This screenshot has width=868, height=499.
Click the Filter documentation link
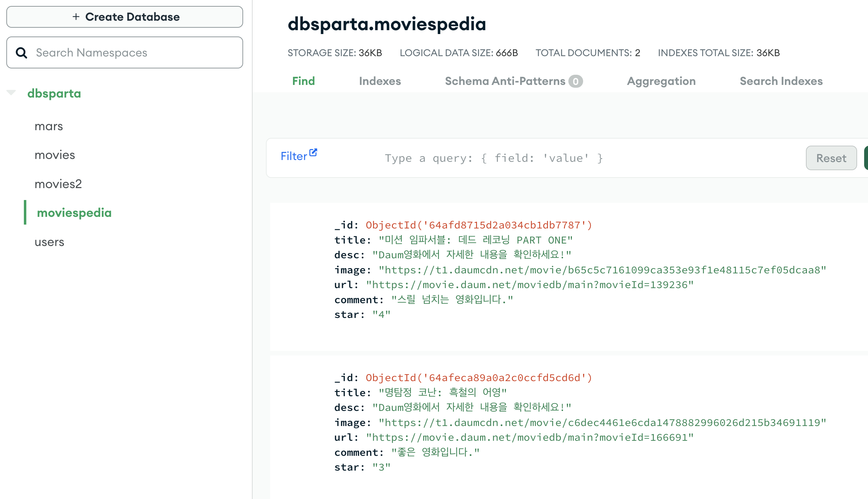[294, 156]
